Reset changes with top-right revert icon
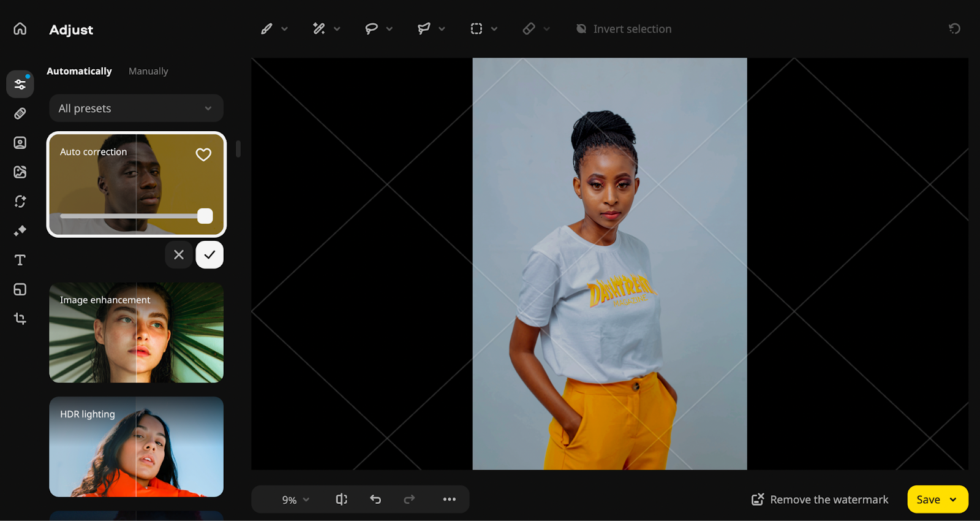 point(954,29)
